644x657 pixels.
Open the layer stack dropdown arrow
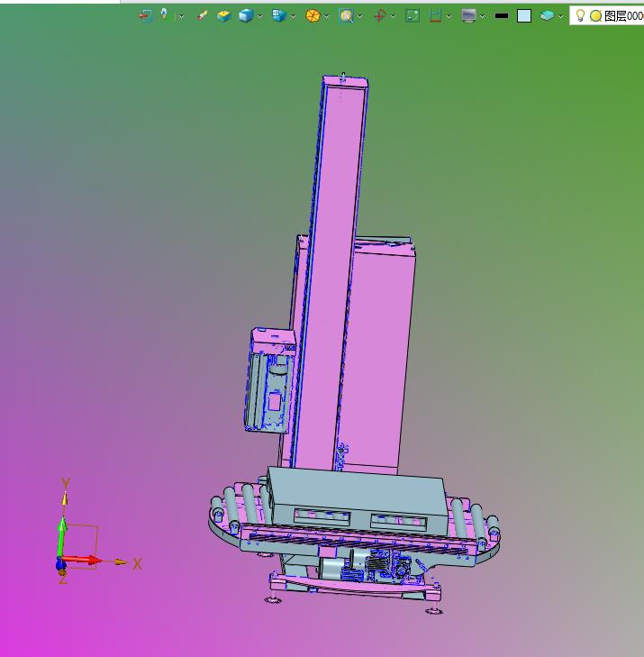tap(560, 16)
